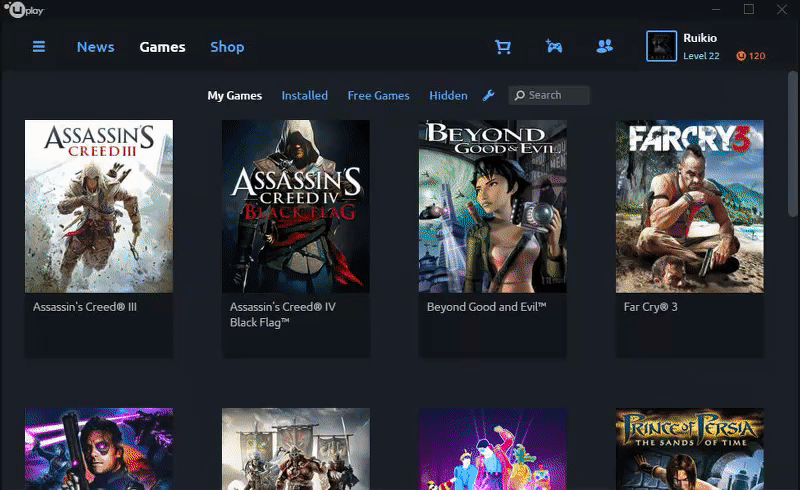
Task: Open Far Cry 3 Blood Dragon cover
Action: (99, 449)
